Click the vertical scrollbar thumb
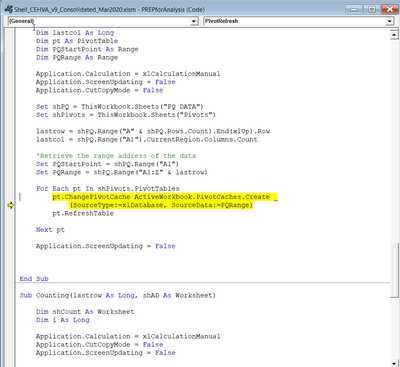Image resolution: width=400 pixels, height=367 pixels. (x=394, y=270)
